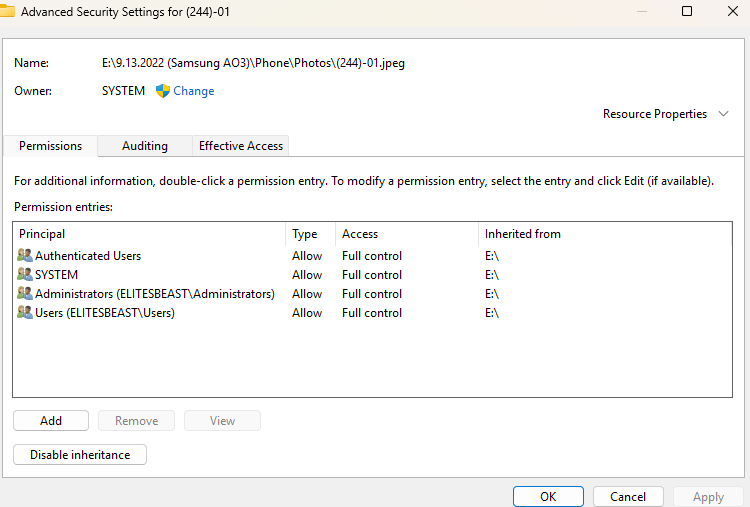Click the shield icon beside Change
Image resolution: width=750 pixels, height=507 pixels.
tap(163, 91)
